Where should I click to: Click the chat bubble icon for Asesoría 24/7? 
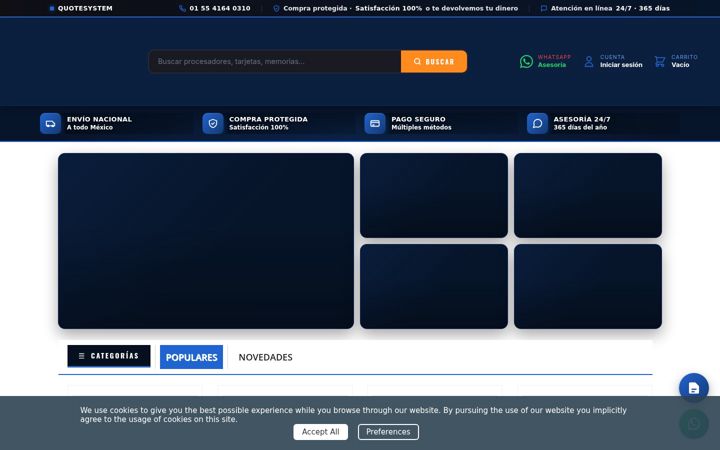(x=537, y=124)
